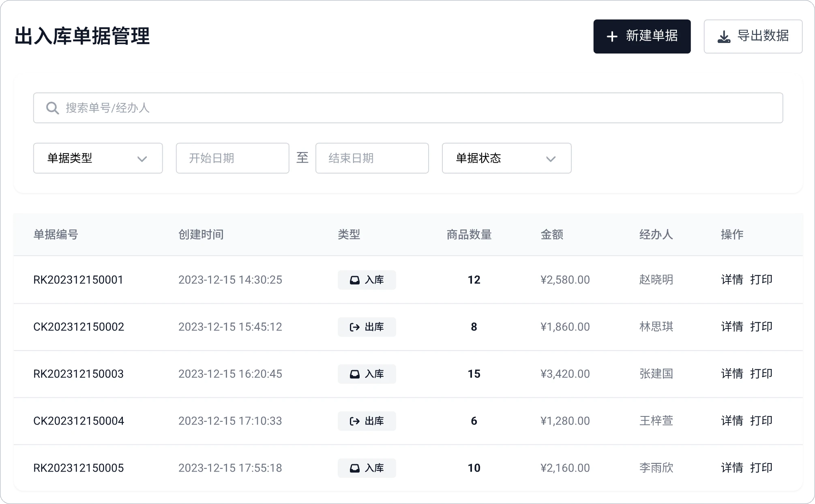
Task: Click the magnifier search icon
Action: coord(52,108)
